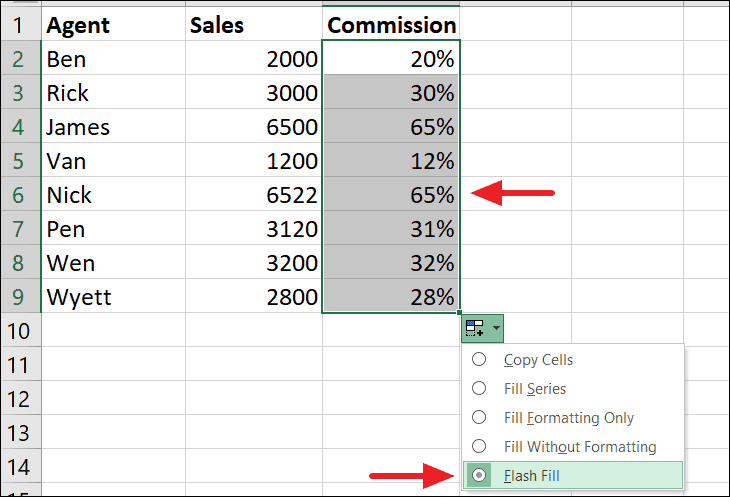The height and width of the screenshot is (497, 730).
Task: Click the fill handle at selection corner
Action: pyautogui.click(x=460, y=313)
